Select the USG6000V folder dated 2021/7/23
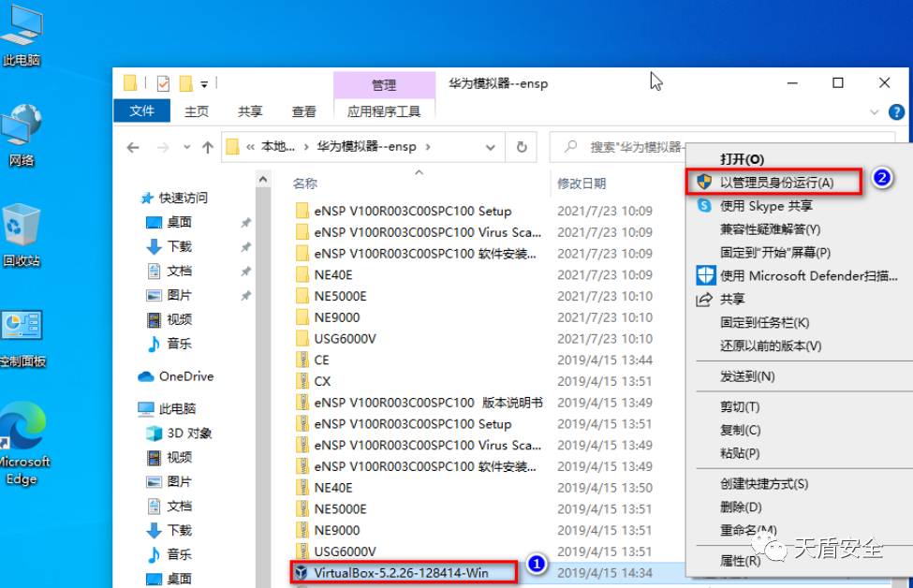The image size is (913, 588). pyautogui.click(x=345, y=339)
